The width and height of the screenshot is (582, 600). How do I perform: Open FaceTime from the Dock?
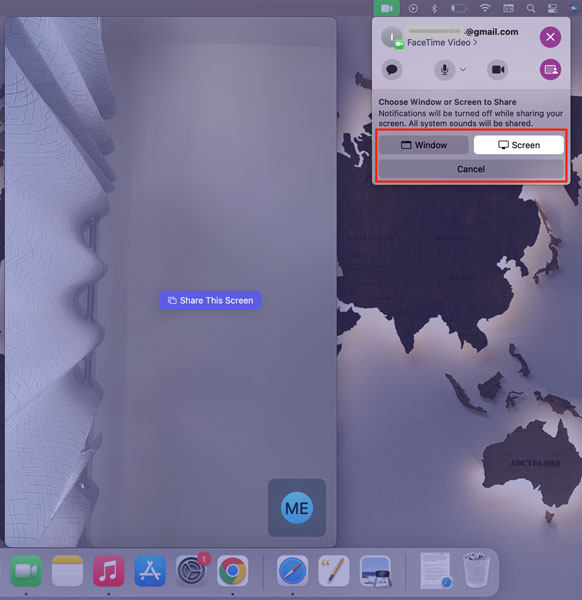click(x=26, y=571)
